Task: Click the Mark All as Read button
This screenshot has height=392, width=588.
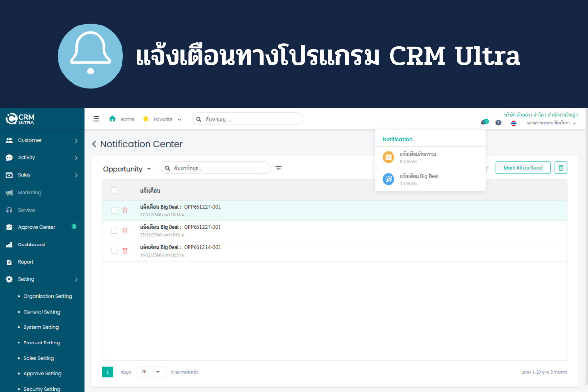Action: [523, 168]
